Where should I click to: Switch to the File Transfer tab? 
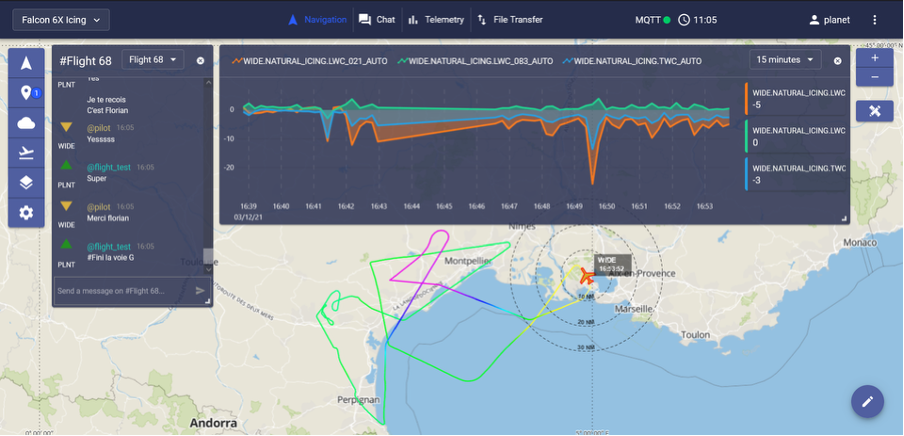click(x=510, y=20)
